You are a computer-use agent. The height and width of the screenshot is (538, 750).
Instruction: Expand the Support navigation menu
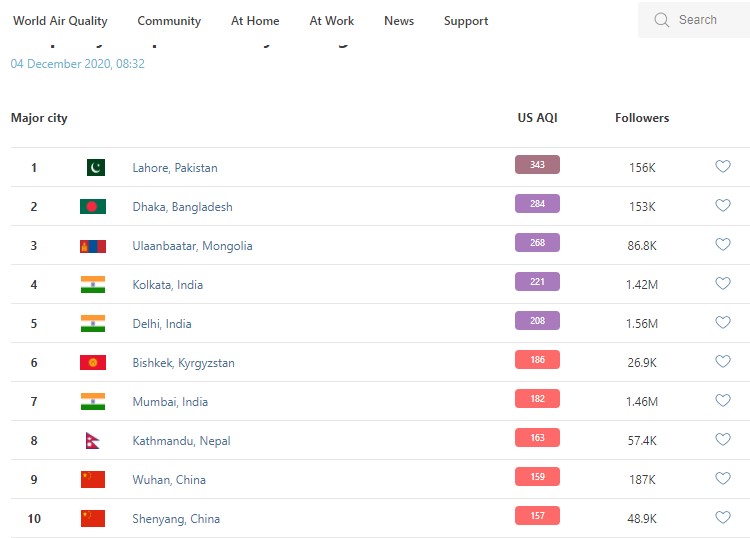click(466, 21)
